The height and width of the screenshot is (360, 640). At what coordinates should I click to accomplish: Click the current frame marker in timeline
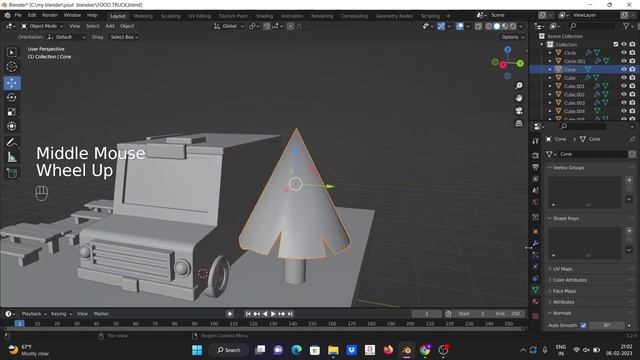click(x=19, y=324)
